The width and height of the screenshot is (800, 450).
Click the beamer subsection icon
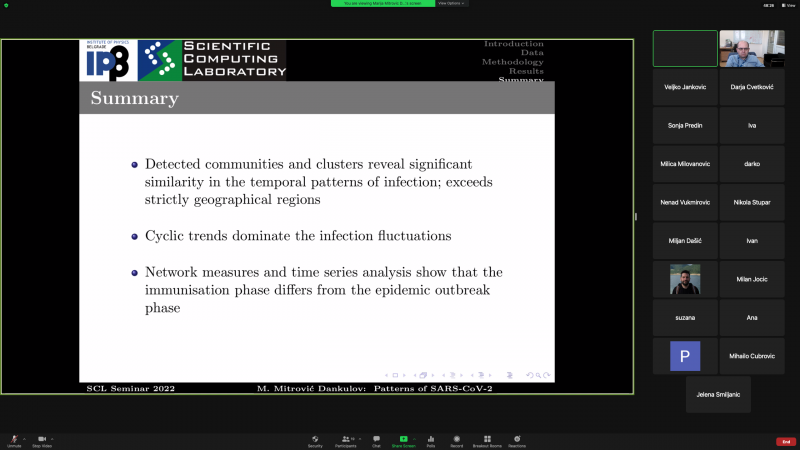click(x=452, y=376)
